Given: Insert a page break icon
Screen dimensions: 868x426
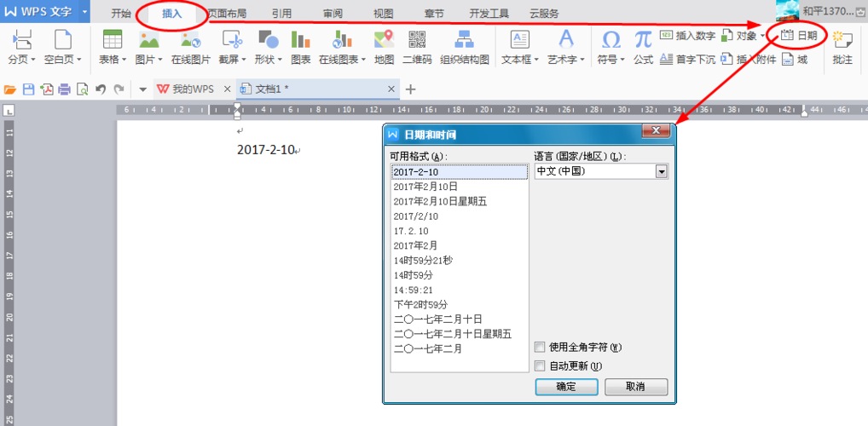Looking at the screenshot, I should point(21,39).
